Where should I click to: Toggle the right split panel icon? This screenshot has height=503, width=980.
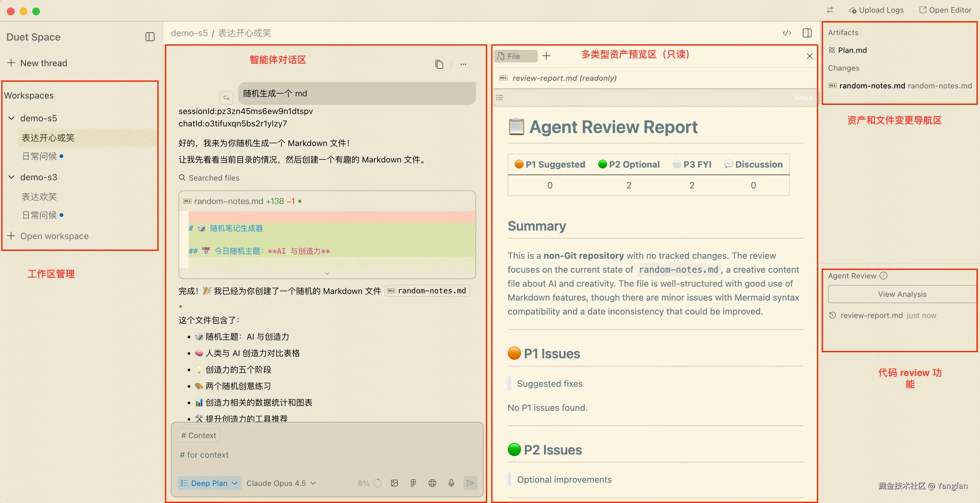807,33
